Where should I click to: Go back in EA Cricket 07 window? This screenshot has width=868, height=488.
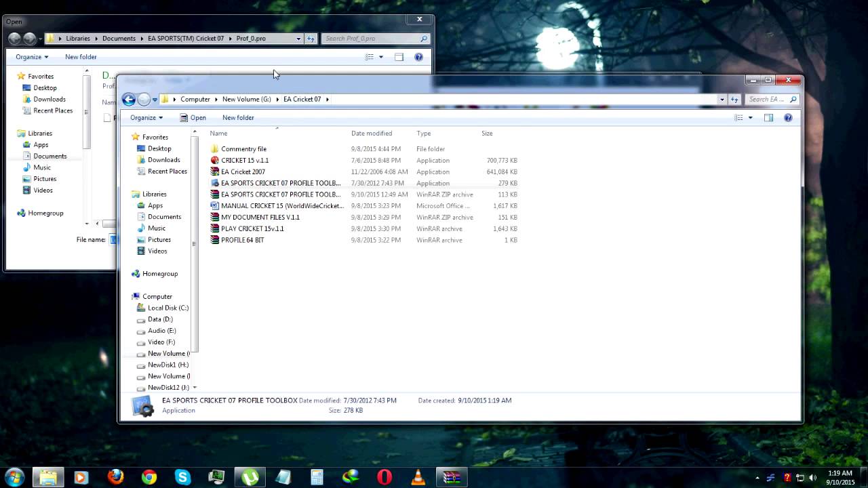click(x=129, y=100)
